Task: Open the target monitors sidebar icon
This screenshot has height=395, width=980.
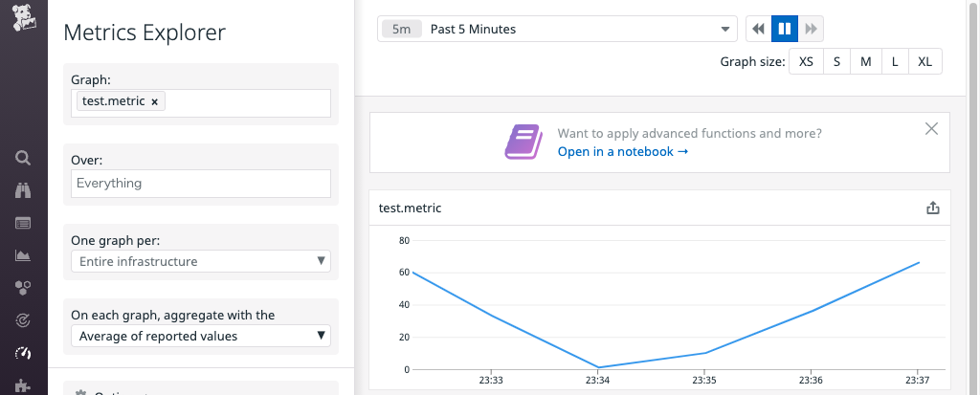Action: coord(23,320)
